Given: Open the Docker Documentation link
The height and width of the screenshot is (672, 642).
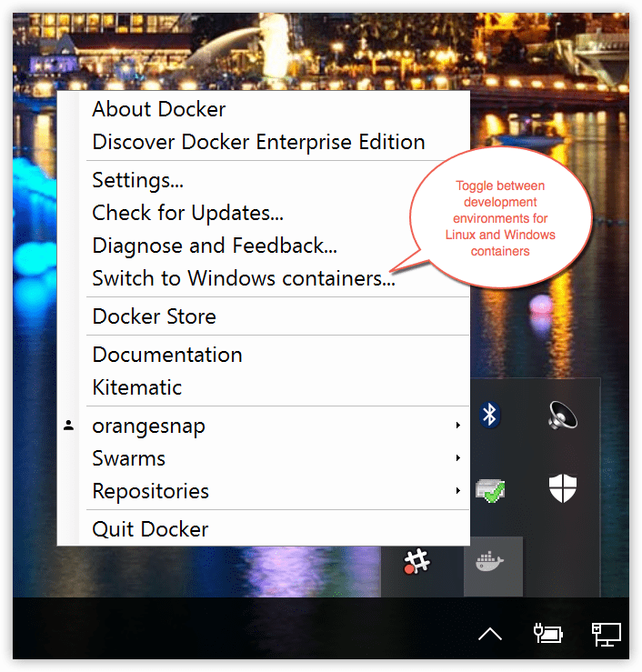Looking at the screenshot, I should click(x=167, y=355).
